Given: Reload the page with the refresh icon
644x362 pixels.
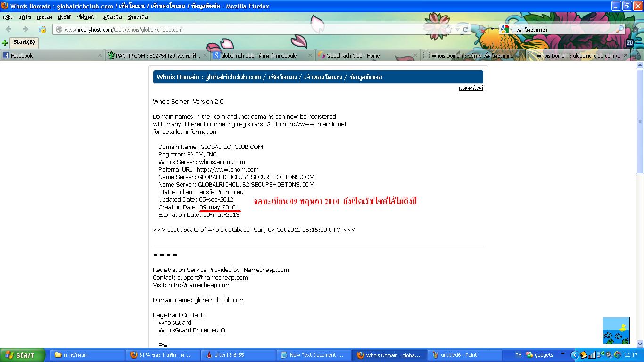Looking at the screenshot, I should click(x=466, y=29).
